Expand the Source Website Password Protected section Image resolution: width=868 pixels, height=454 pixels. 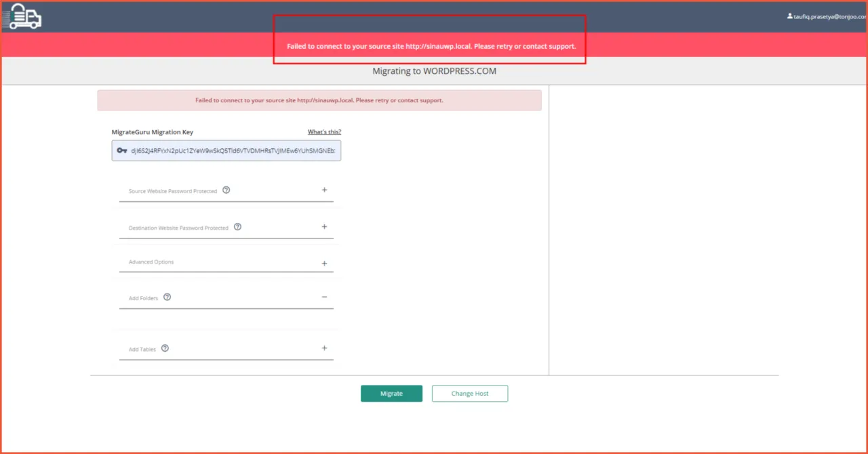(324, 190)
